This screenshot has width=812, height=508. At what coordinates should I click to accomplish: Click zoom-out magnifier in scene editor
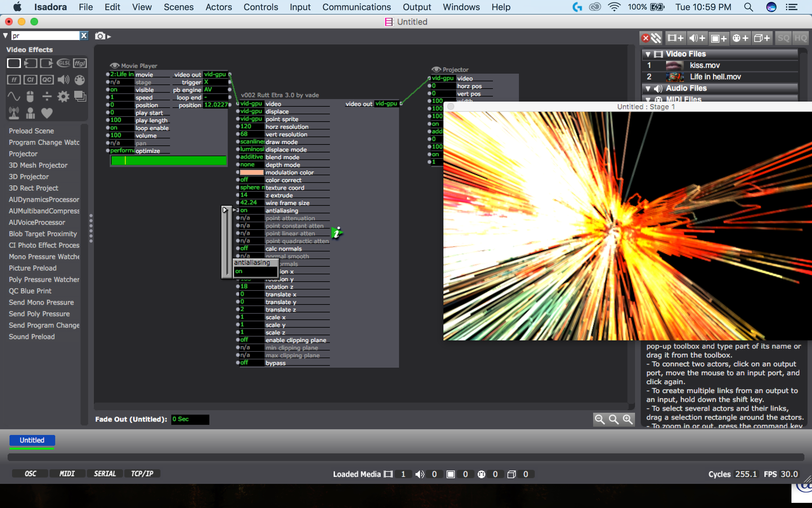[x=599, y=419]
